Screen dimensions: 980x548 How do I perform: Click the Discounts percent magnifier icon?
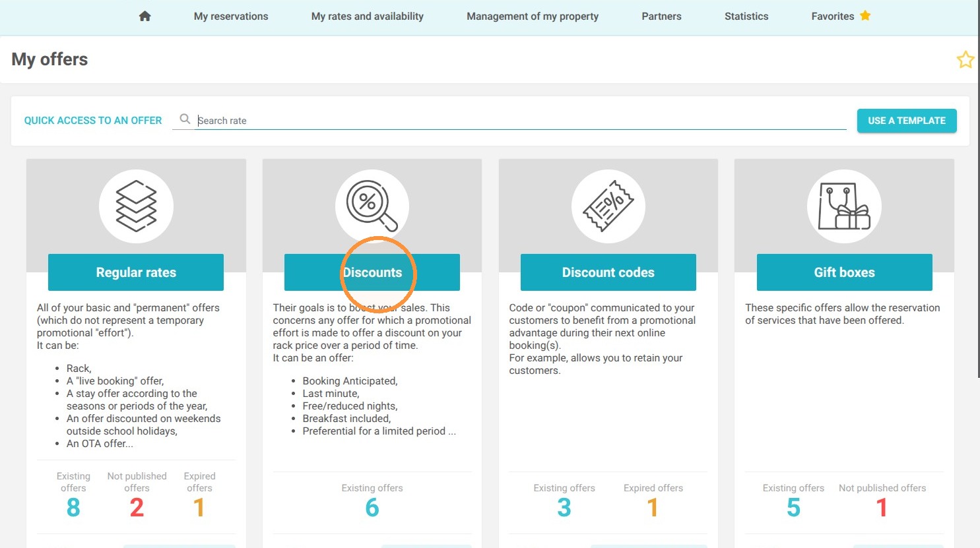coord(372,206)
